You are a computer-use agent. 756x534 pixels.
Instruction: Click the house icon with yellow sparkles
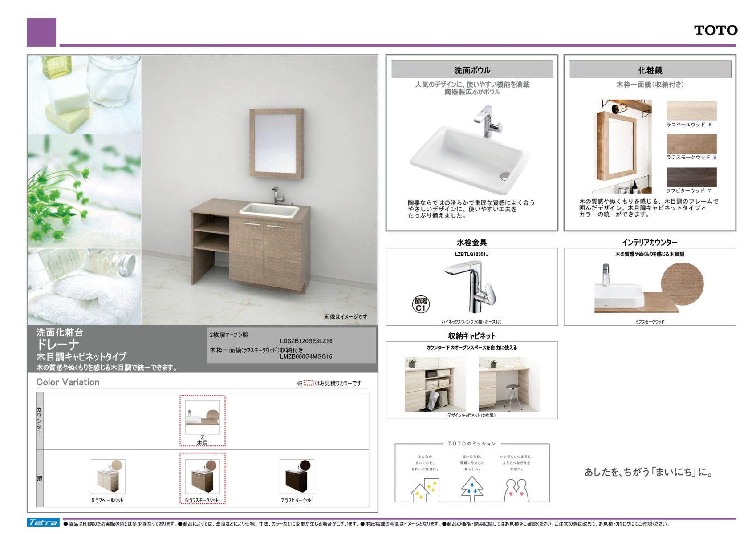click(x=423, y=489)
